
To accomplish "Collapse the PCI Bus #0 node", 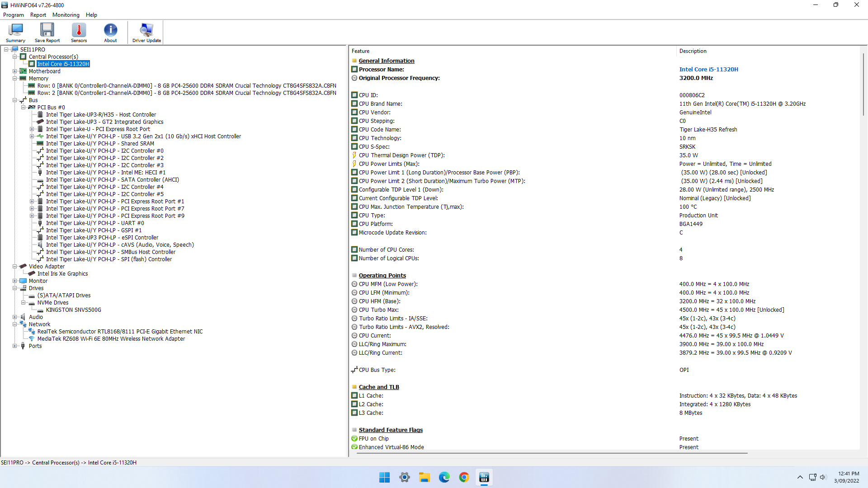I will (x=23, y=107).
